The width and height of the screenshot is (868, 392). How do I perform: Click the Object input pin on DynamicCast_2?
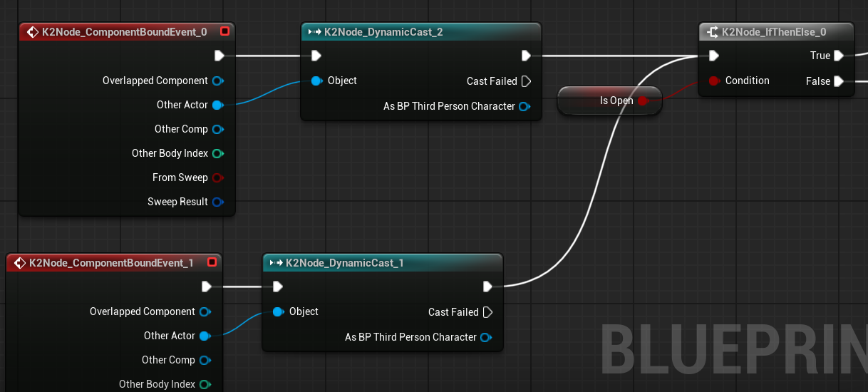[316, 81]
